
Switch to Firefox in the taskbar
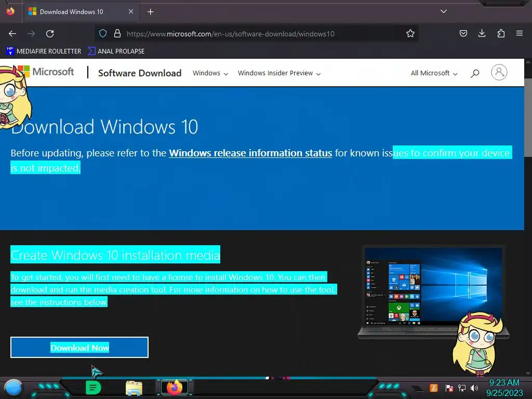tap(175, 388)
